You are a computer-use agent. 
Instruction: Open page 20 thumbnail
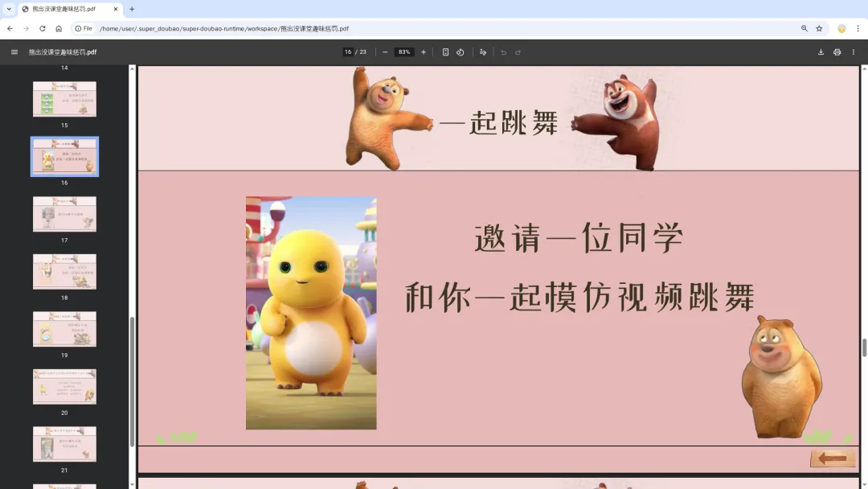pyautogui.click(x=64, y=387)
